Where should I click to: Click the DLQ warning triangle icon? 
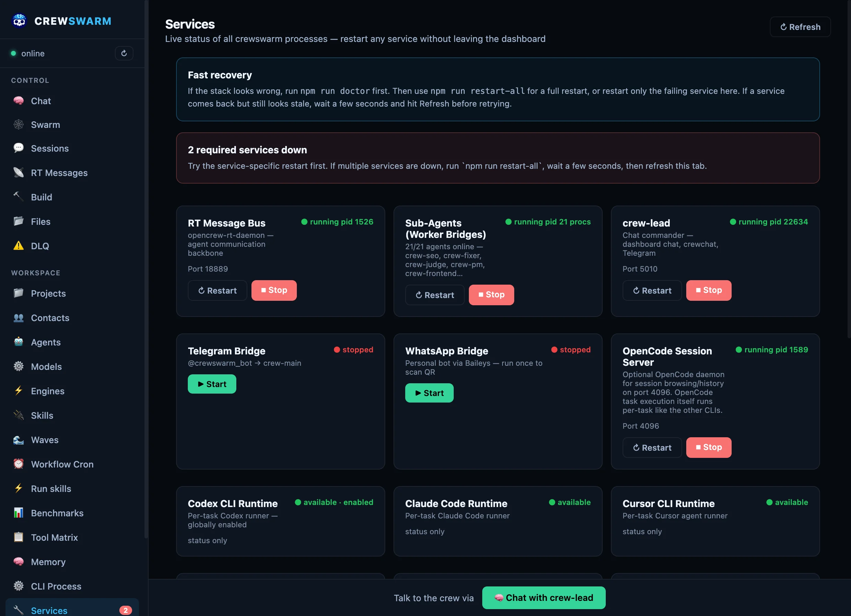pyautogui.click(x=18, y=245)
